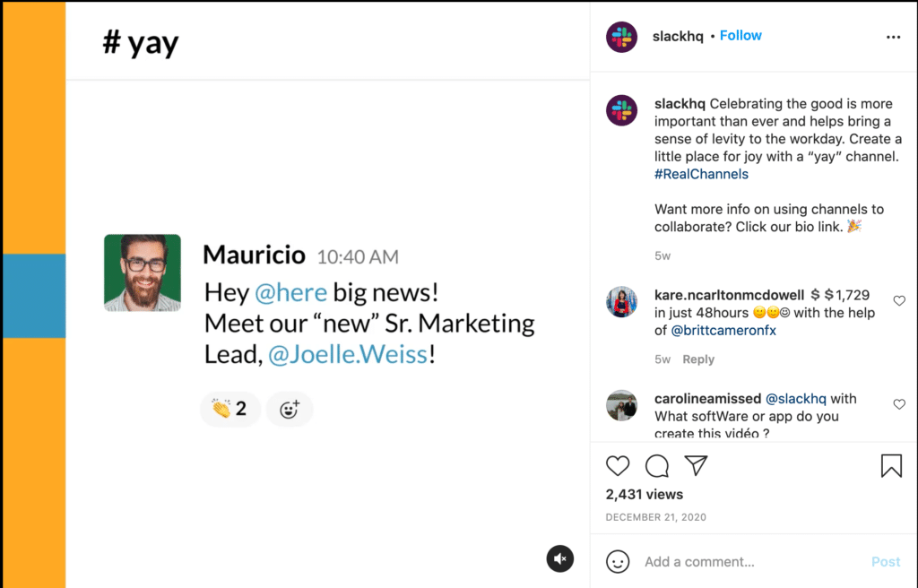Like the carolineamissed comment

899,405
